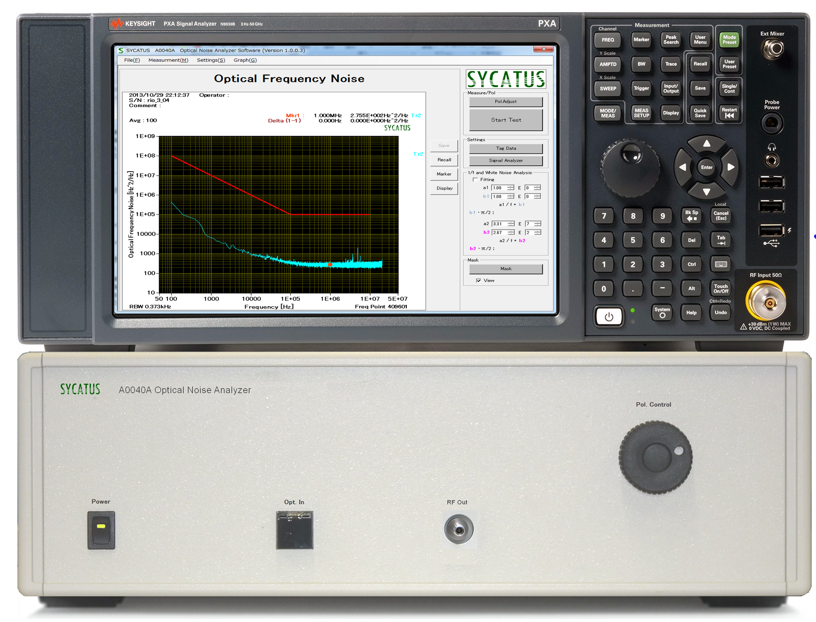Screen dimensions: 816x622
Task: Push the white power standby button
Action: point(609,316)
